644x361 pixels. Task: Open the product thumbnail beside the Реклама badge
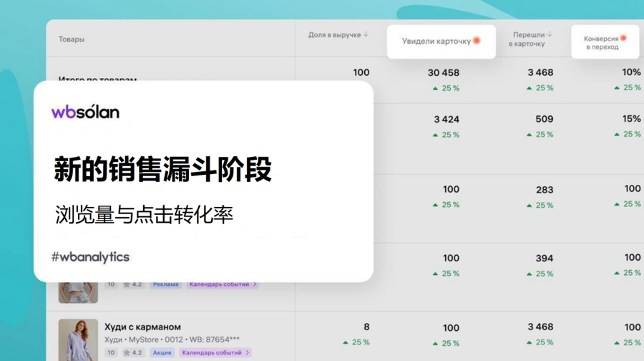coord(78,292)
